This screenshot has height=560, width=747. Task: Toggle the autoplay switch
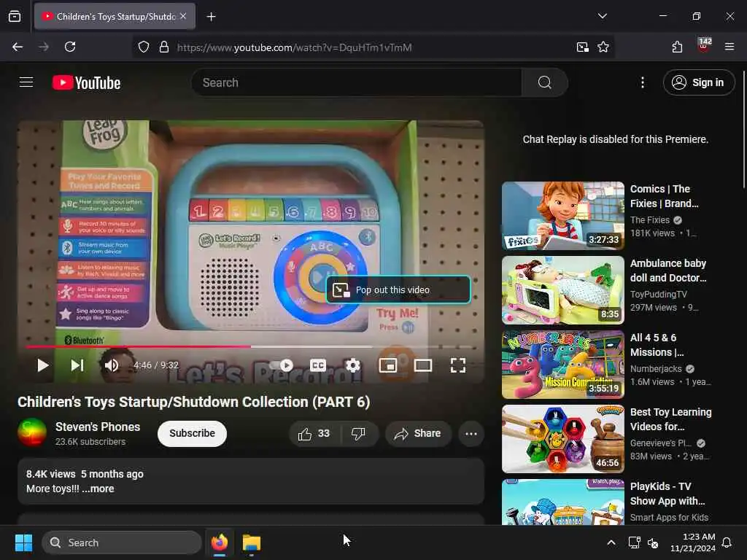tap(282, 365)
